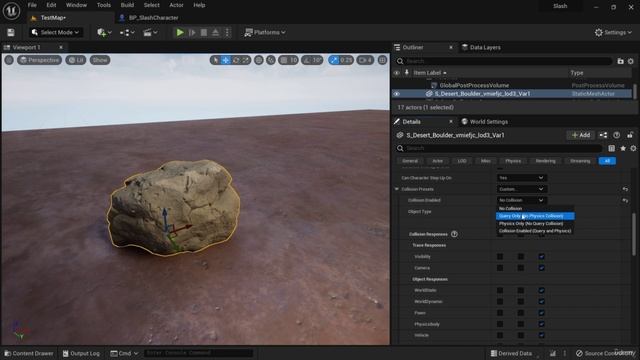Viewport: 640px width, 360px height.
Task: Toggle world/local coordinate space globe icon
Action: pyautogui.click(x=258, y=60)
